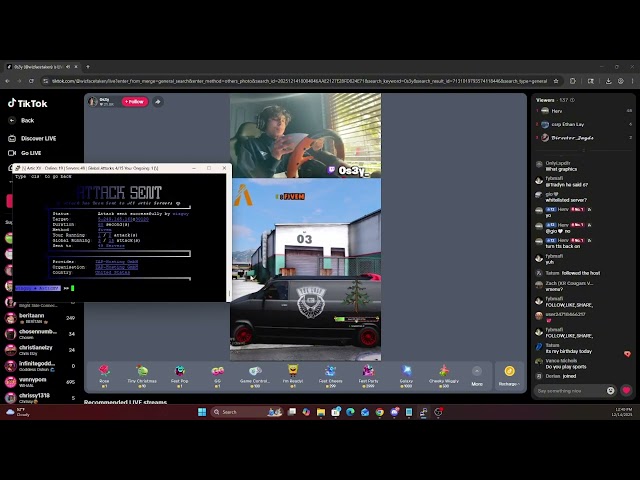Send the GG gift

click(x=218, y=376)
